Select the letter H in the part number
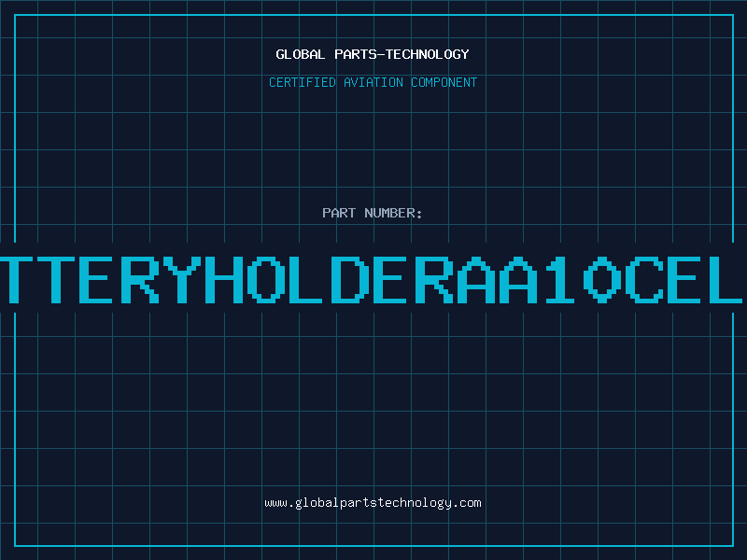Viewport: 747px width, 560px height. tap(223, 277)
